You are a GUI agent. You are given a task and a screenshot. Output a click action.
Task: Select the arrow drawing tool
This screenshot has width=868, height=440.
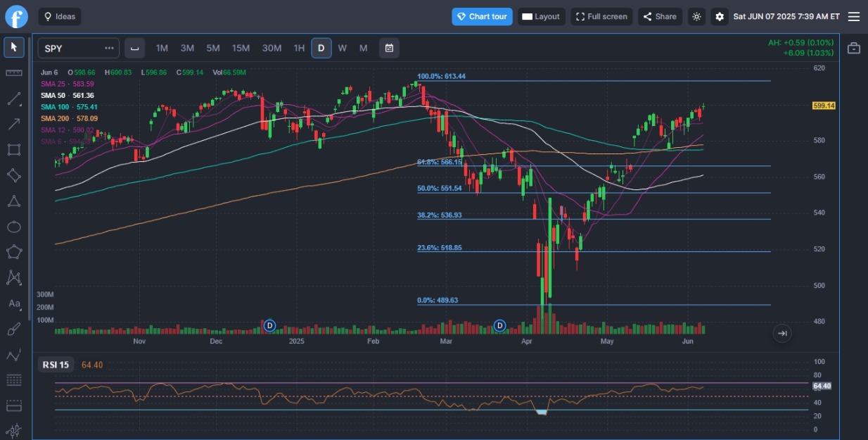tap(14, 124)
